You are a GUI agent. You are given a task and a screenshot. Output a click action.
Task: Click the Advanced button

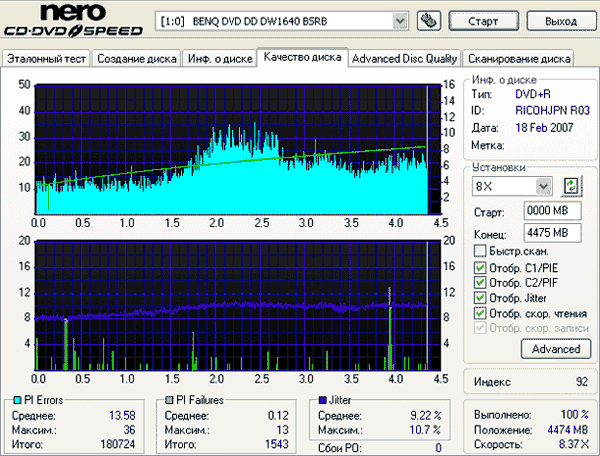click(x=556, y=349)
